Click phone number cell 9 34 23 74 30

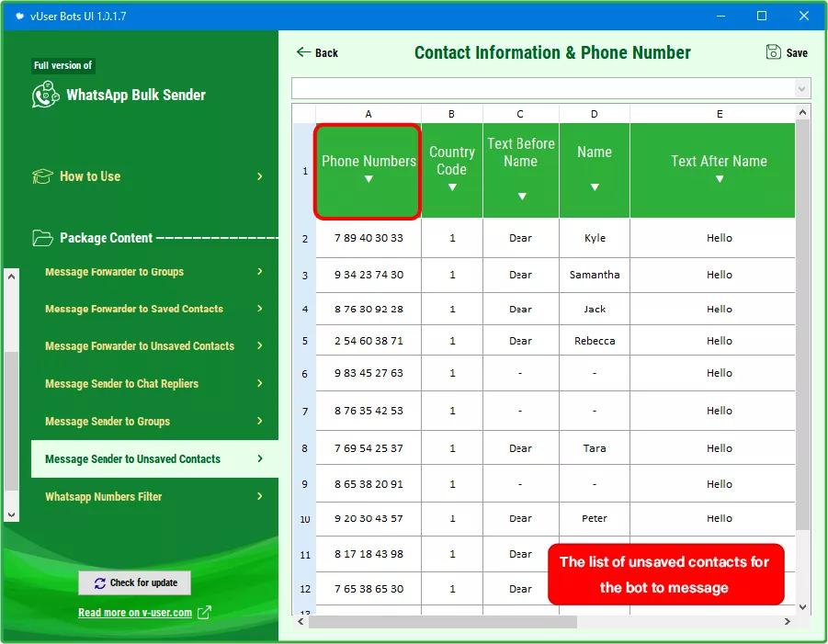(369, 275)
